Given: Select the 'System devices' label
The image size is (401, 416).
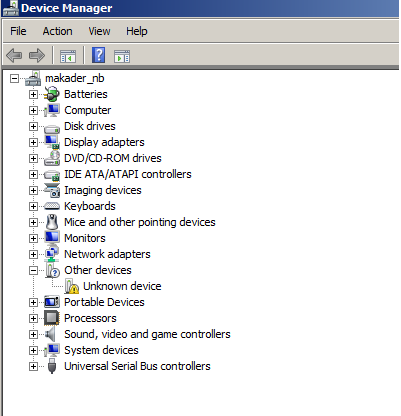Looking at the screenshot, I should [x=101, y=350].
